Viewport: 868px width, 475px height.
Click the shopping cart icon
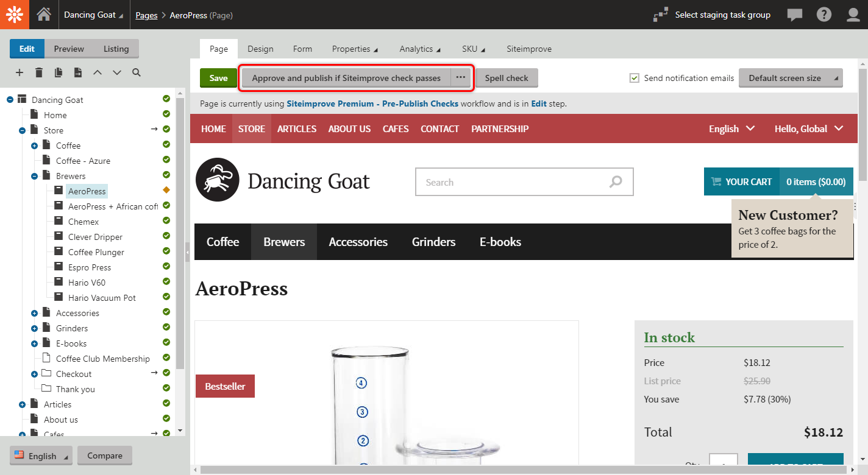coord(716,181)
